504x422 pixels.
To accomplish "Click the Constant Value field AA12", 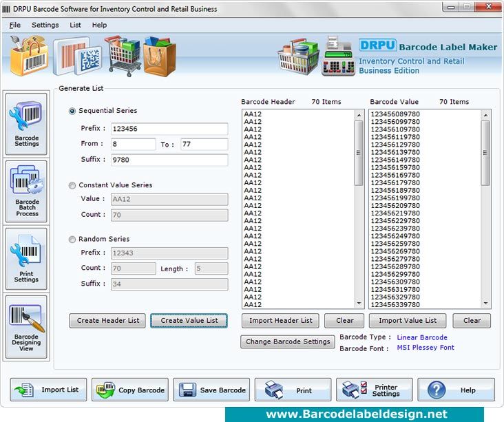I will coord(169,199).
